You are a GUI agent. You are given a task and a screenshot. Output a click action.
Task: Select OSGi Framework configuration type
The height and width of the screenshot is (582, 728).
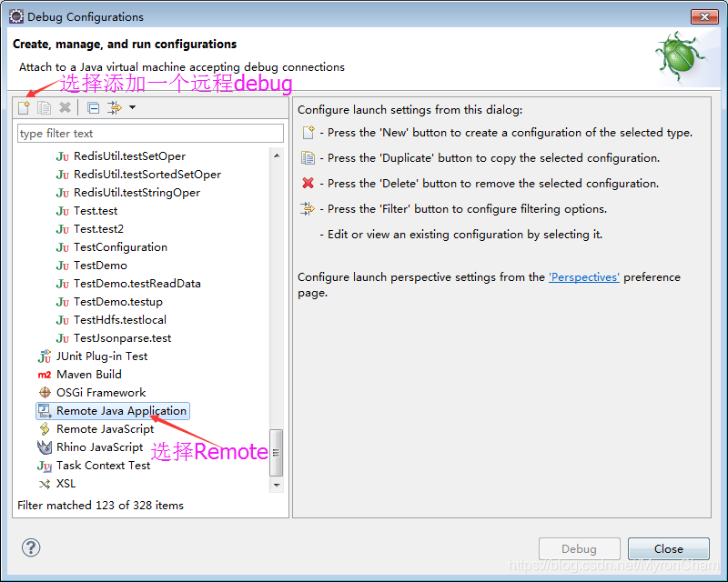(101, 393)
